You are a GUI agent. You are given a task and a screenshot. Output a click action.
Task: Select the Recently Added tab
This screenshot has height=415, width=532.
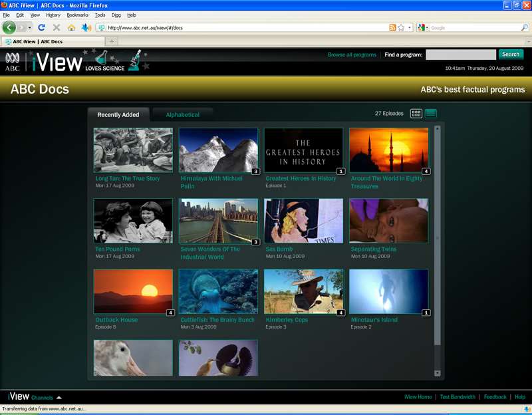point(118,114)
